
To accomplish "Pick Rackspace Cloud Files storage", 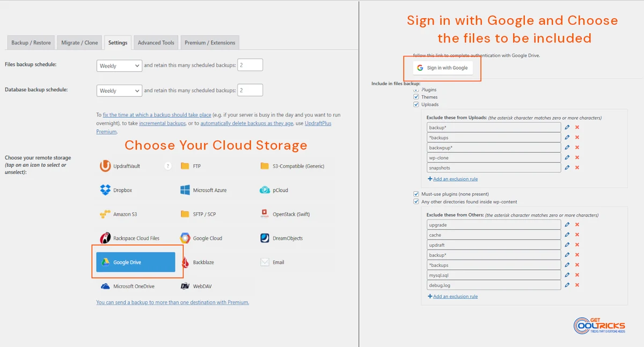I will (129, 238).
